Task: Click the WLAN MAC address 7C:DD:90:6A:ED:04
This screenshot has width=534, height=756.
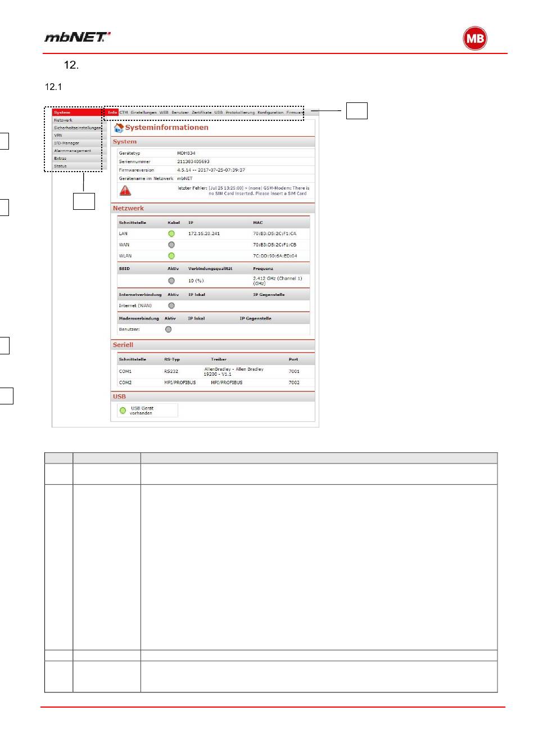Action: coord(275,256)
